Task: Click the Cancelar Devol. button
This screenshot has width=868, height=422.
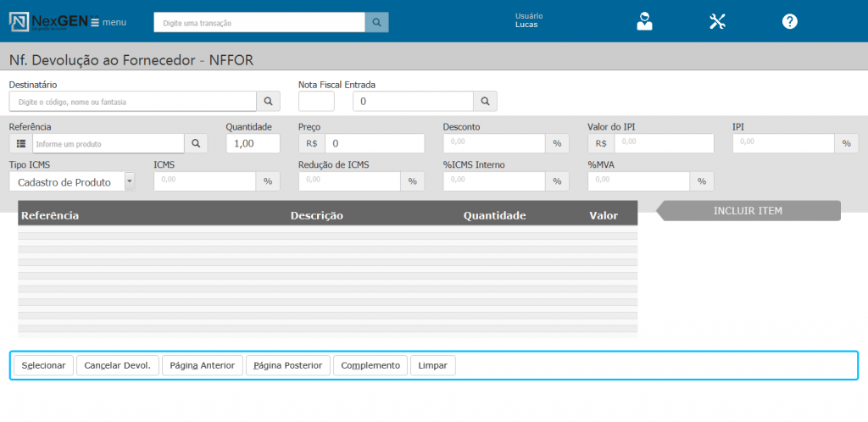Action: [118, 365]
